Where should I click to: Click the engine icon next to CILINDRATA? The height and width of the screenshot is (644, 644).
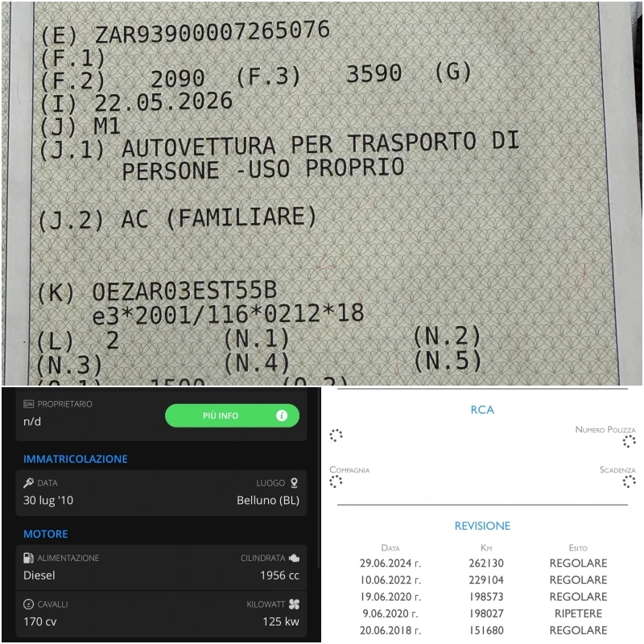click(x=294, y=558)
